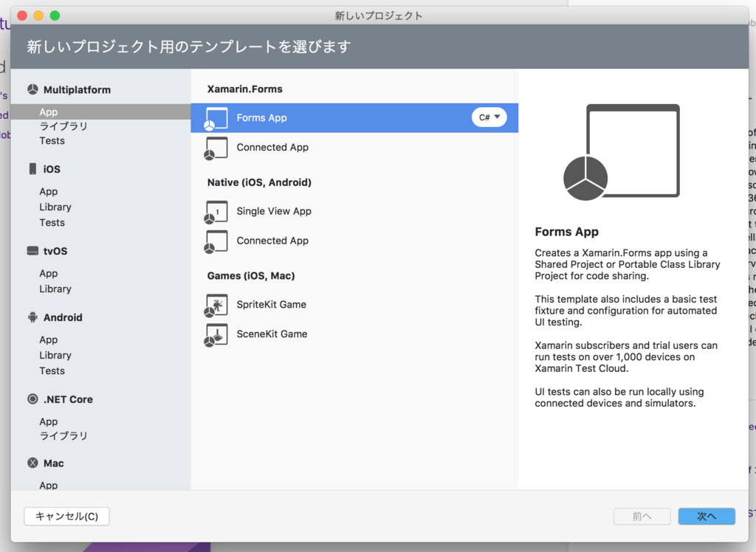Select App under Mac
756x552 pixels.
[49, 485]
